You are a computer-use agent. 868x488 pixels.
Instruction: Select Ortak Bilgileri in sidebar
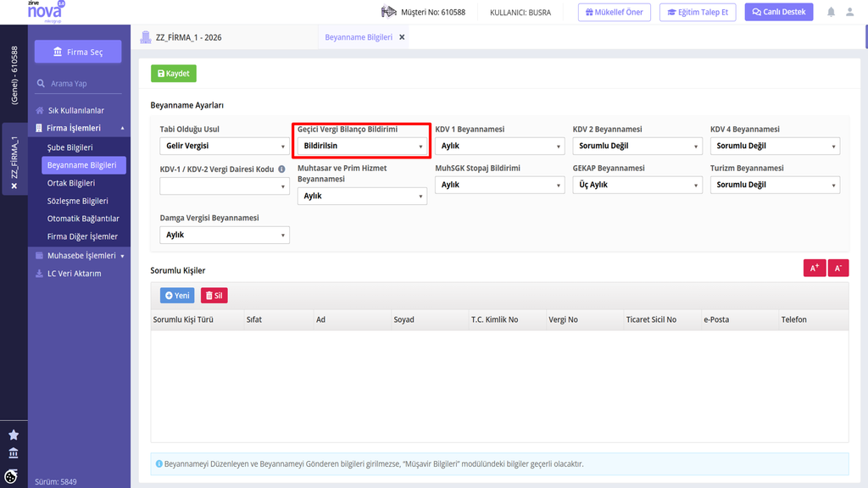click(71, 183)
